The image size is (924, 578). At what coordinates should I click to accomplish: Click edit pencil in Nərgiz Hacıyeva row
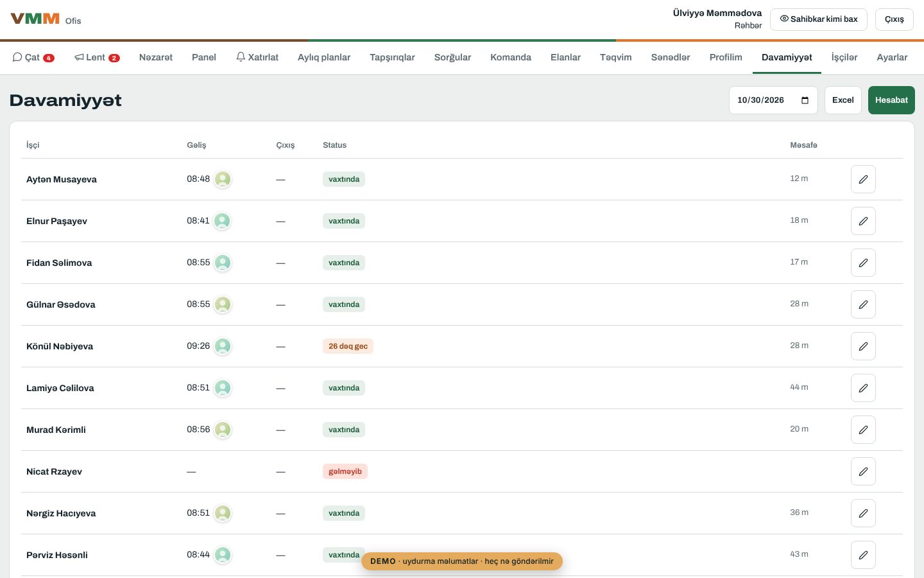[863, 513]
